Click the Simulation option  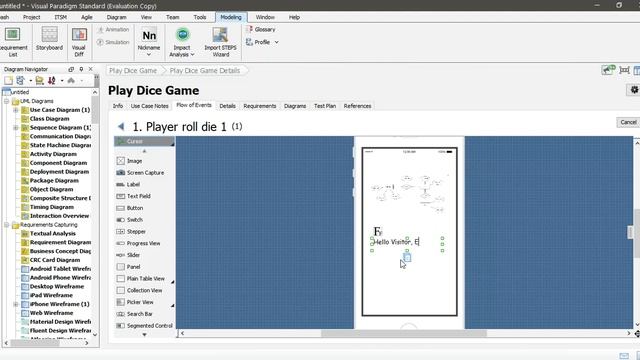pos(113,42)
